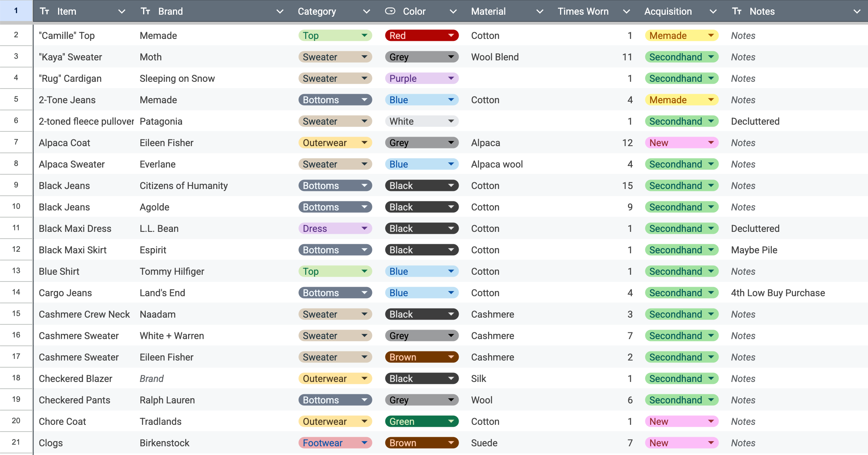Open the Item column header dropdown
This screenshot has height=455, width=868.
pos(122,12)
